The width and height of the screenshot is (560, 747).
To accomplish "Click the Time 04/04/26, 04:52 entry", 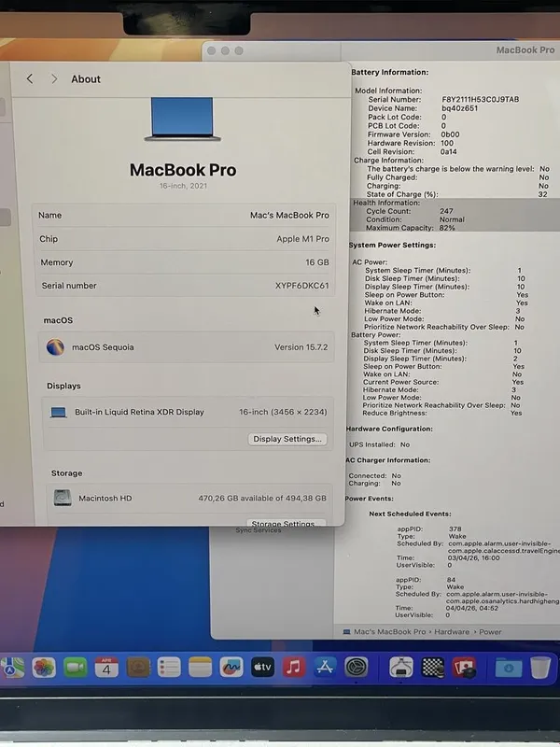I will pos(447,608).
